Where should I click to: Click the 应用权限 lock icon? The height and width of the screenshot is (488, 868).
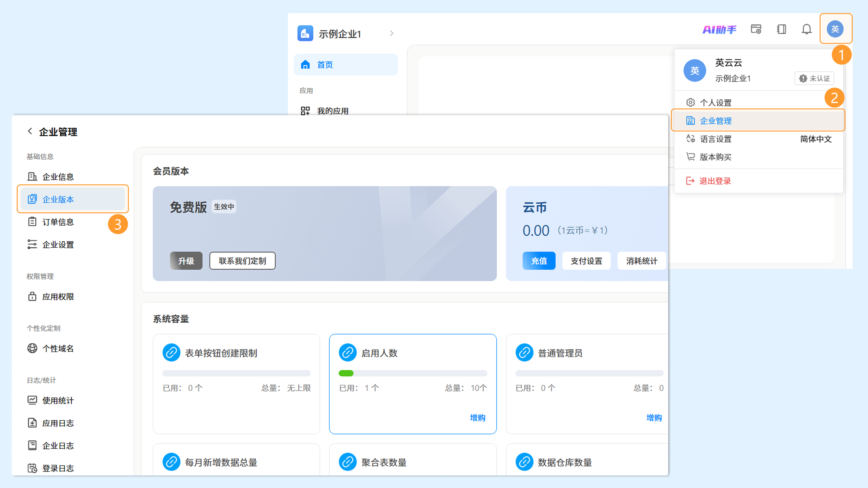(x=32, y=296)
